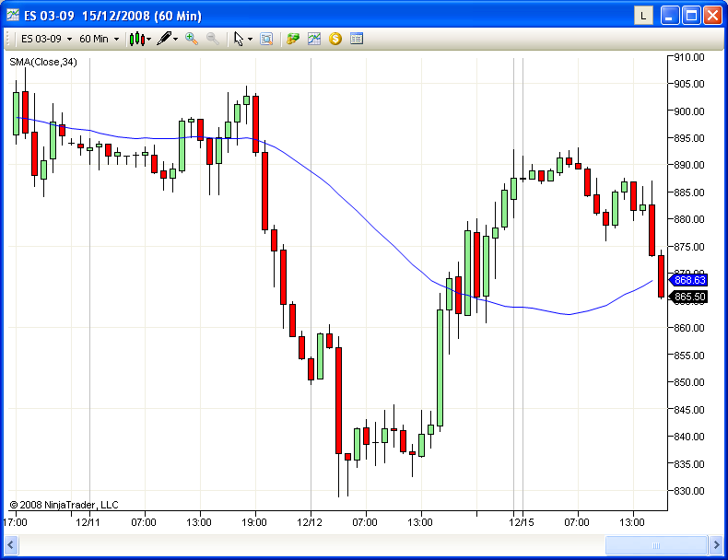
Task: Click the blue 868.63 SMA price marker
Action: click(x=688, y=280)
